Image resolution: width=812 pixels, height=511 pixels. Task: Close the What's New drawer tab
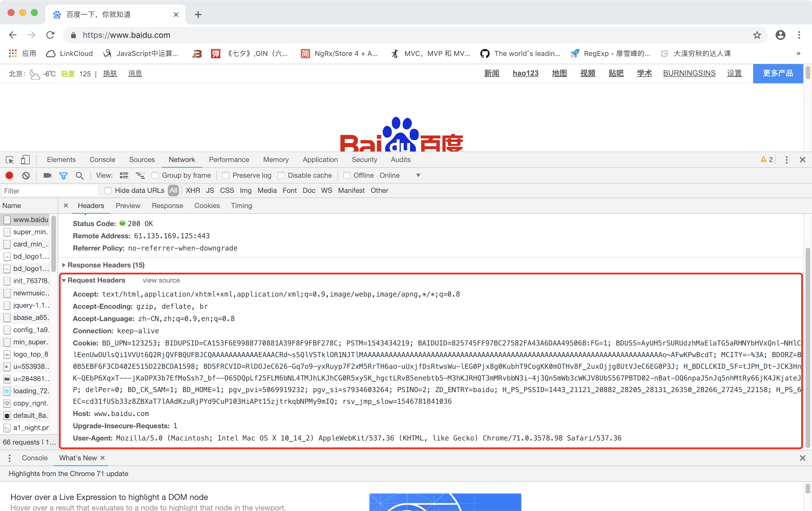103,457
